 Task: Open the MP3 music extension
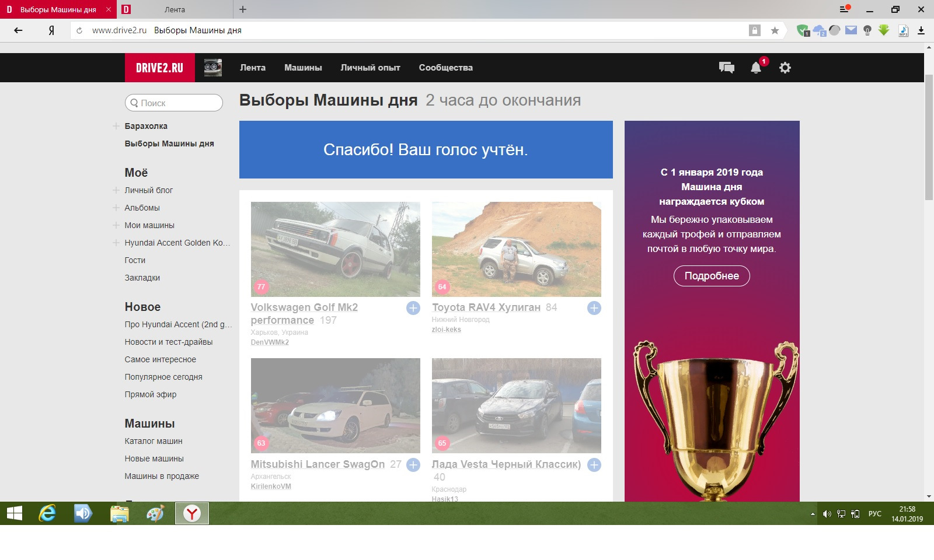point(903,30)
